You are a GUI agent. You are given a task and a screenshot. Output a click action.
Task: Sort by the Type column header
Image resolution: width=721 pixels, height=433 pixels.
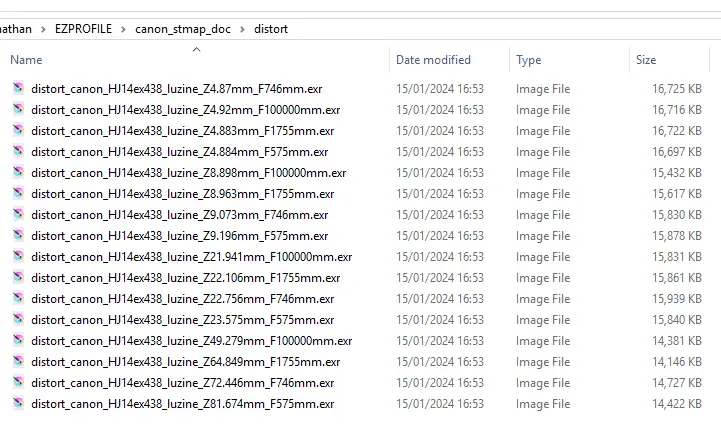(529, 60)
